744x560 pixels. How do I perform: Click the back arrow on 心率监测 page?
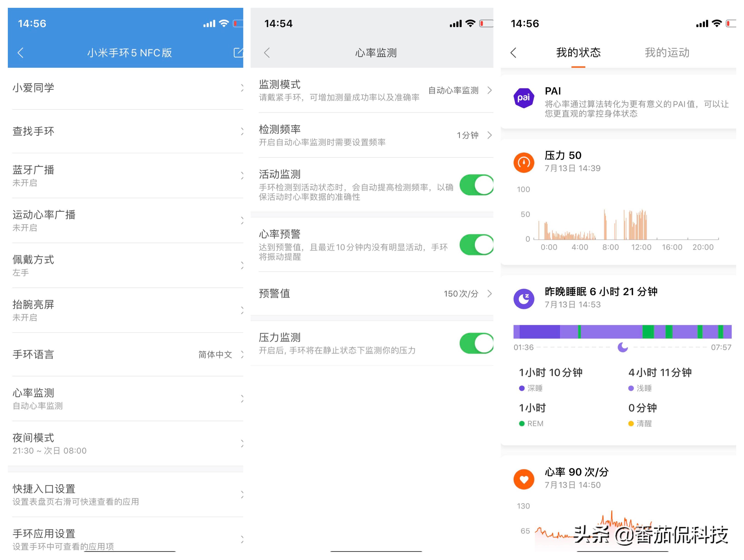pos(267,53)
